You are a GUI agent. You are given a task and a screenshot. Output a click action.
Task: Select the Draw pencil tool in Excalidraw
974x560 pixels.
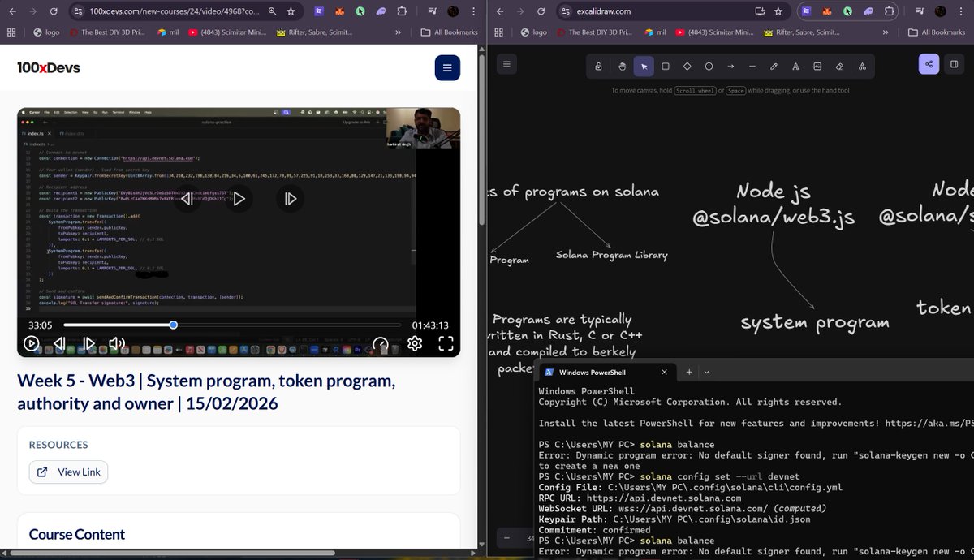pos(774,67)
